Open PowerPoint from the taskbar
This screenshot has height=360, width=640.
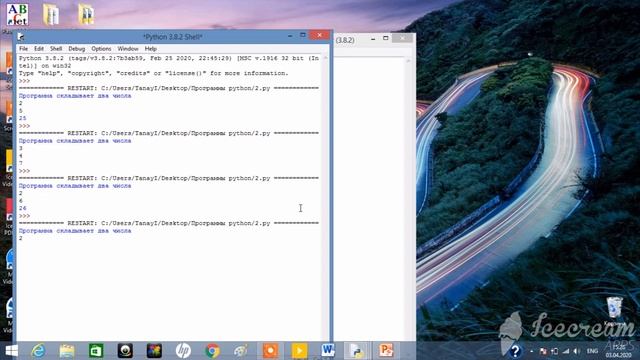(386, 351)
